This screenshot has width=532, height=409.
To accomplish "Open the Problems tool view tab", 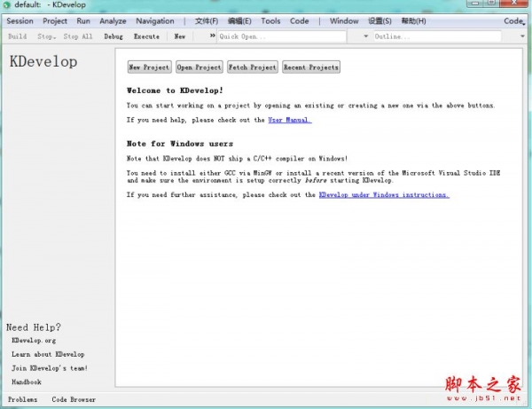I will point(22,399).
